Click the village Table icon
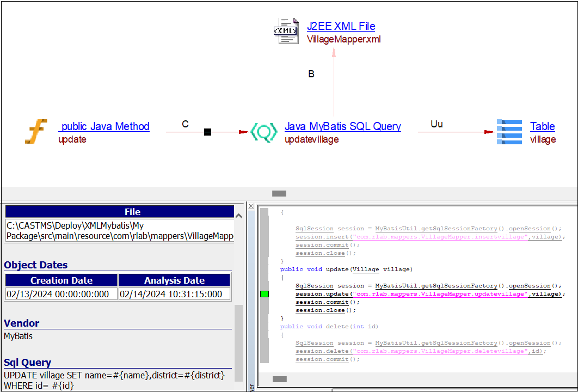578x392 pixels. pos(509,132)
